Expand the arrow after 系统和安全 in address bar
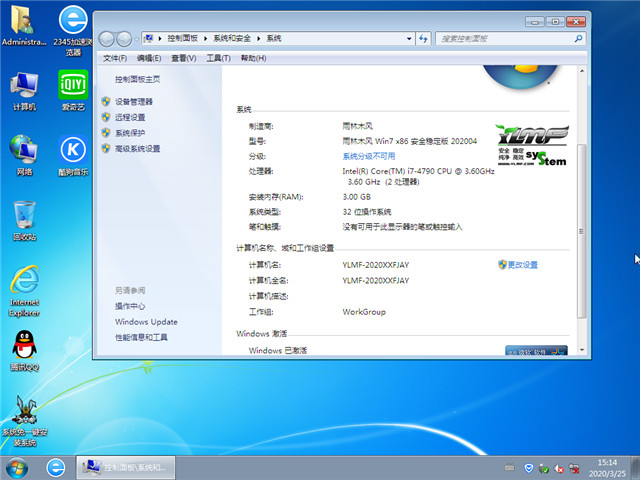Screen dimensions: 640x480 pos(259,39)
